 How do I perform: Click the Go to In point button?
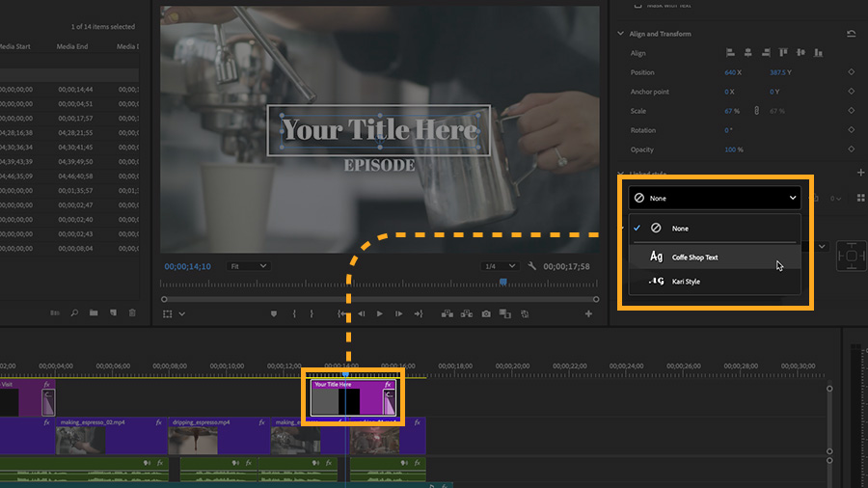click(x=342, y=313)
